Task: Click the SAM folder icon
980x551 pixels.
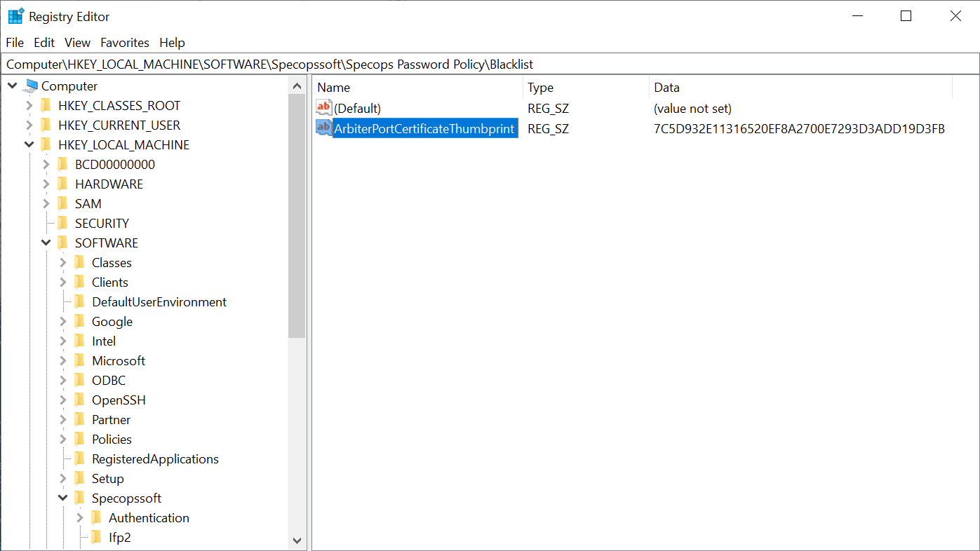Action: pos(63,204)
